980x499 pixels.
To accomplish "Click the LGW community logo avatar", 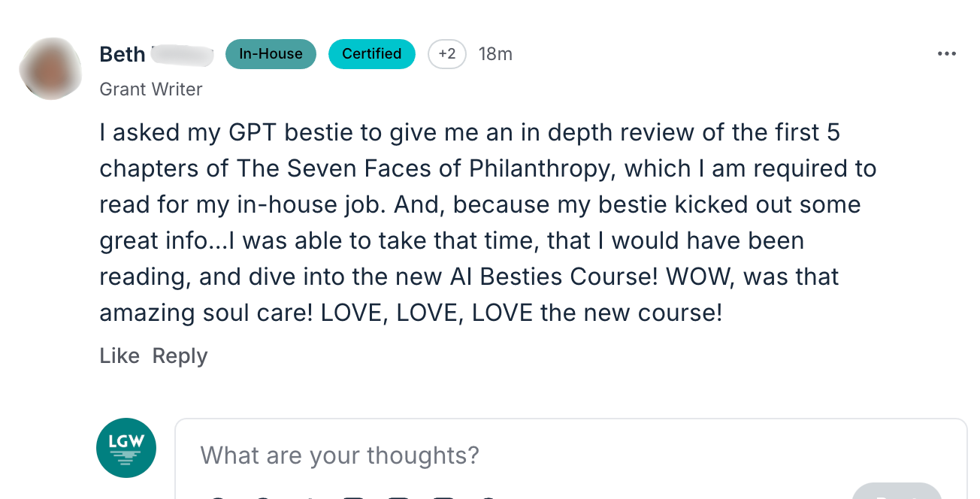I will [x=126, y=447].
